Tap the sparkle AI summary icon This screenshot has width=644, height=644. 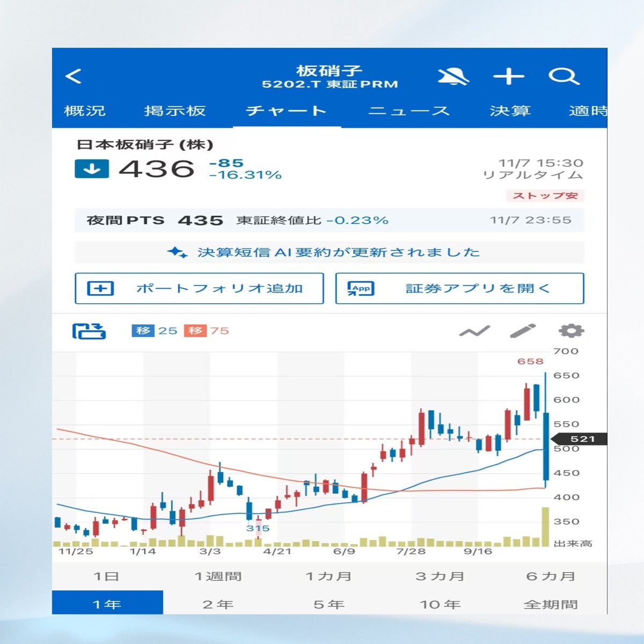177,252
